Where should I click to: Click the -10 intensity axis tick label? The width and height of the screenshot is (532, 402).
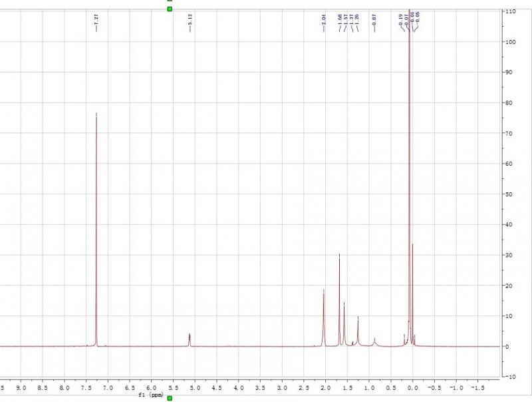510,377
